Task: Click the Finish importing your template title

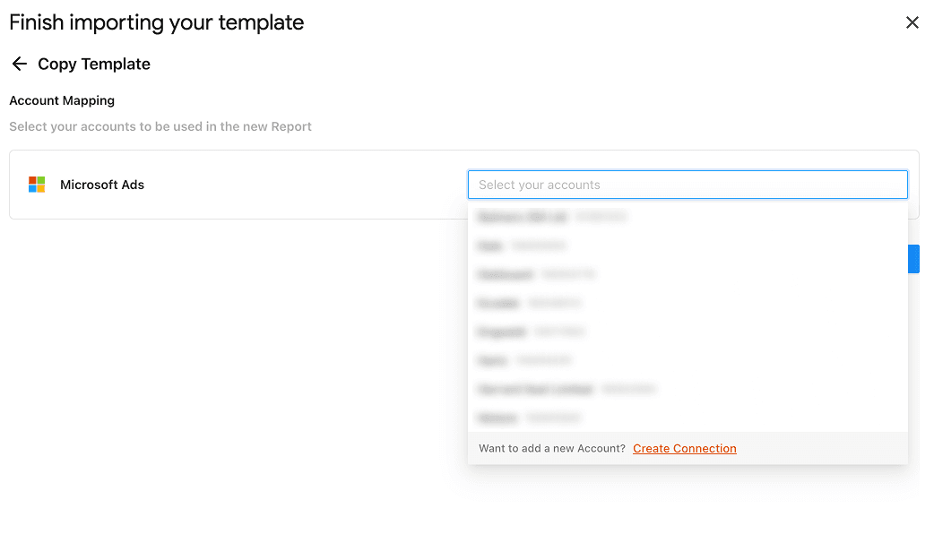Action: pos(157,22)
